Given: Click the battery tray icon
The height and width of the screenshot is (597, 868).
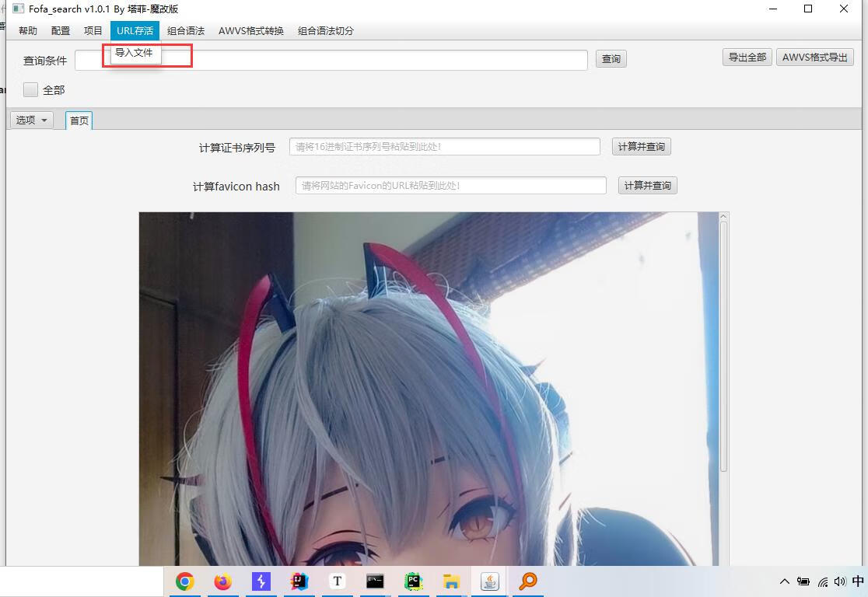Looking at the screenshot, I should click(x=803, y=581).
